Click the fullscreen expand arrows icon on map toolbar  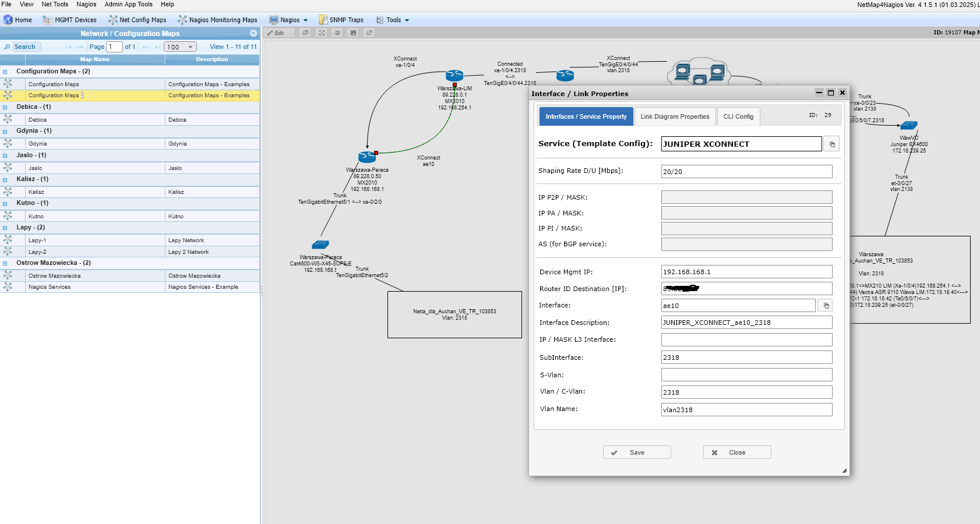pos(322,33)
